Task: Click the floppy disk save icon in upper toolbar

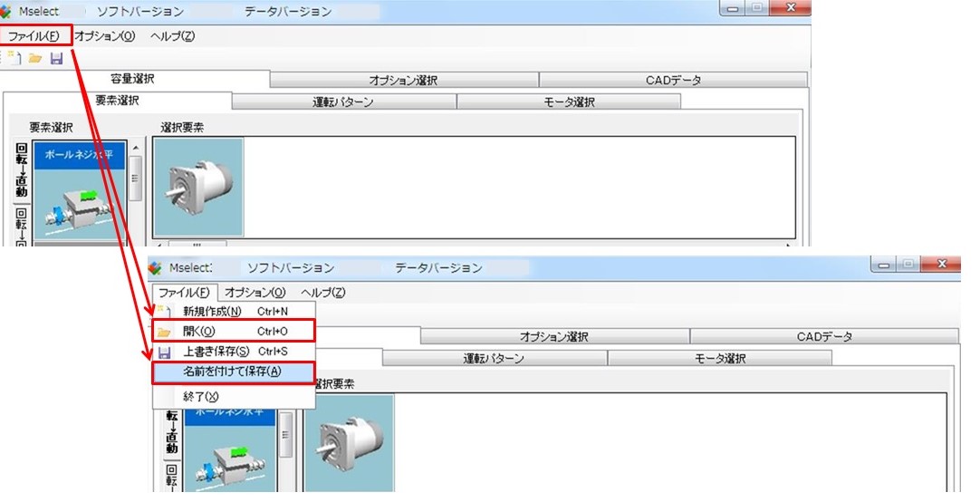Action: pyautogui.click(x=56, y=58)
